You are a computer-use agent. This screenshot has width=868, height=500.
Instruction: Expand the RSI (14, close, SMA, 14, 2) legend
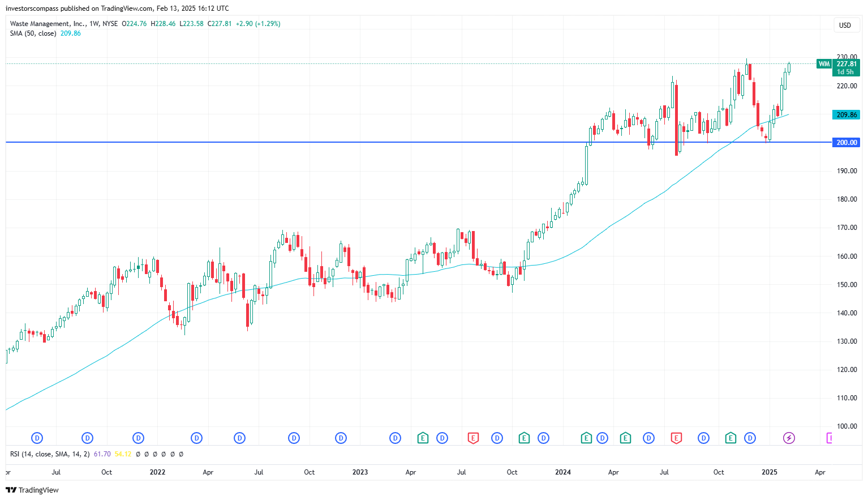coord(51,454)
